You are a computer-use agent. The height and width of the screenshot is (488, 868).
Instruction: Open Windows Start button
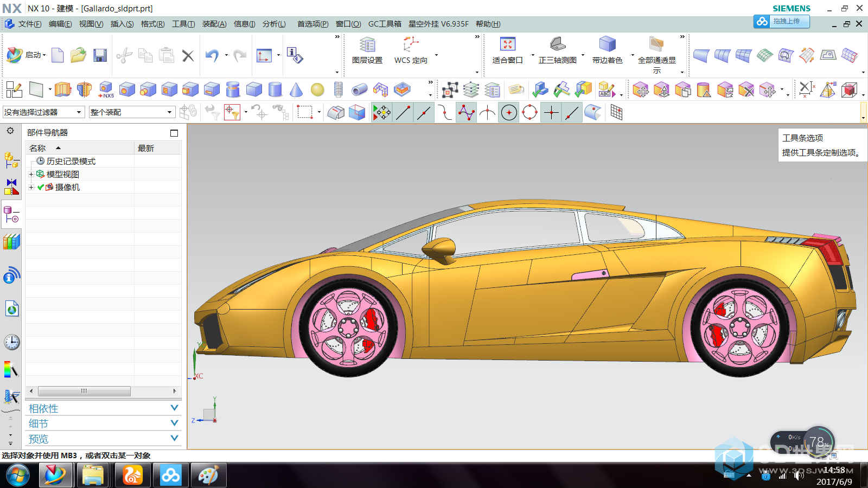click(18, 476)
